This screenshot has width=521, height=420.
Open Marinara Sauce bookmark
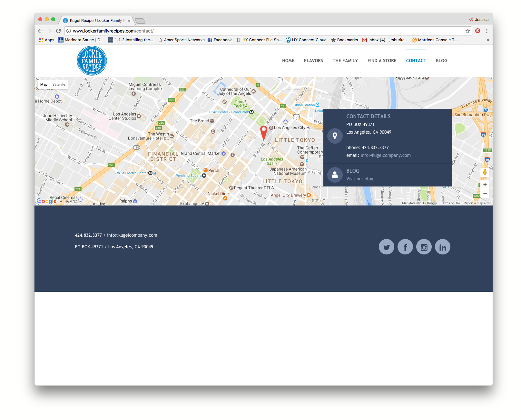(81, 40)
